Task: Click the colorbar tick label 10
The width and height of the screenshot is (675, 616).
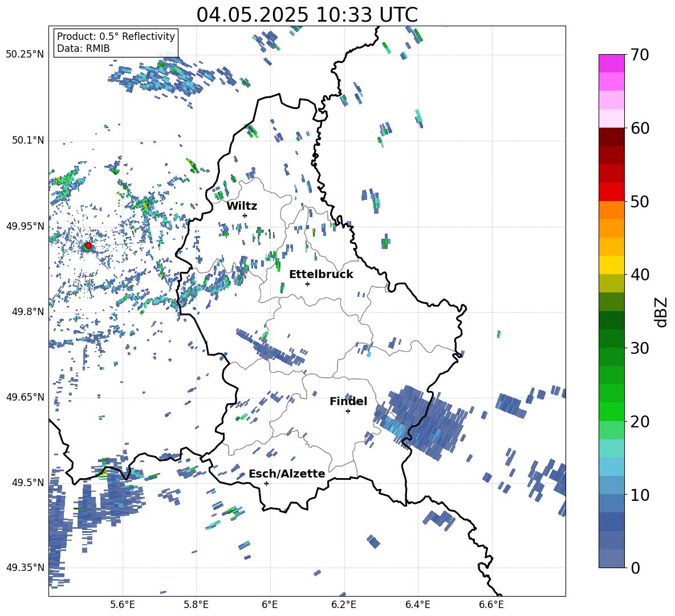Action: pyautogui.click(x=640, y=495)
